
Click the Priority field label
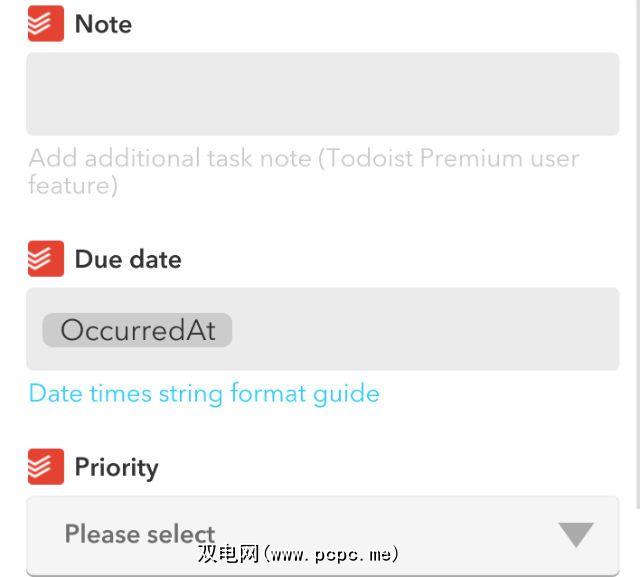(116, 467)
